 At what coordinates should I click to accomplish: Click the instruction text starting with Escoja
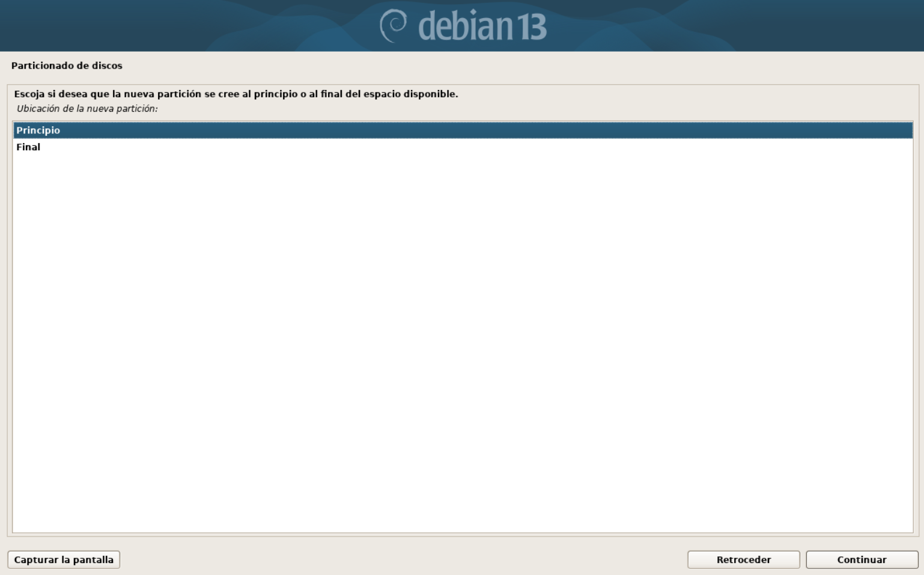(236, 94)
